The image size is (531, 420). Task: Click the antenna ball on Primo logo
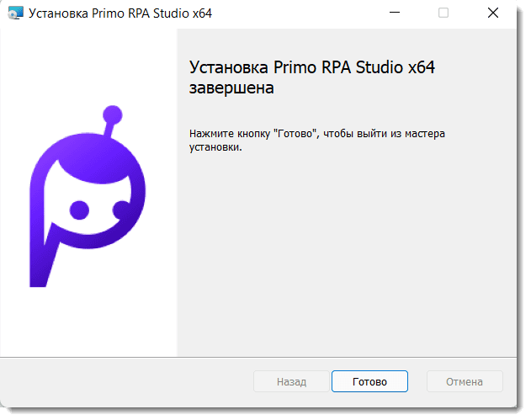[109, 113]
